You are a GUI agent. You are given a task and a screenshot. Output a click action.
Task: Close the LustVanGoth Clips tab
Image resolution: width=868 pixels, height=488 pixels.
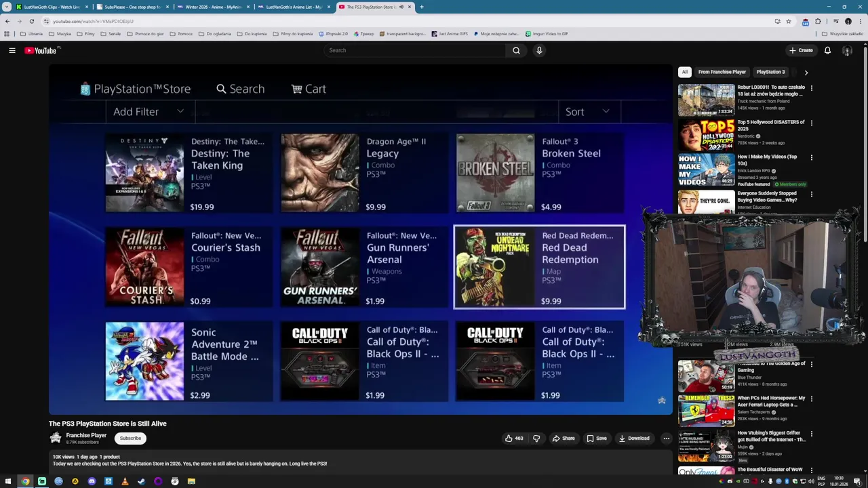click(x=87, y=7)
